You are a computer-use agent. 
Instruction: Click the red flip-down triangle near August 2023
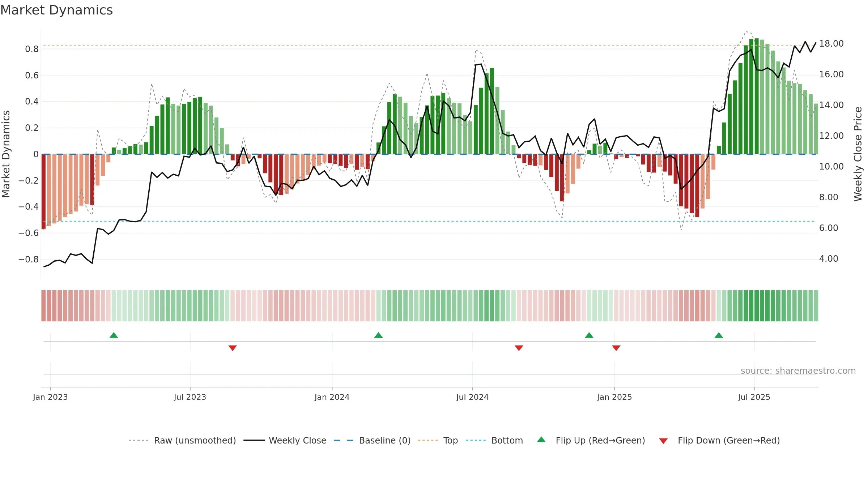(x=233, y=348)
